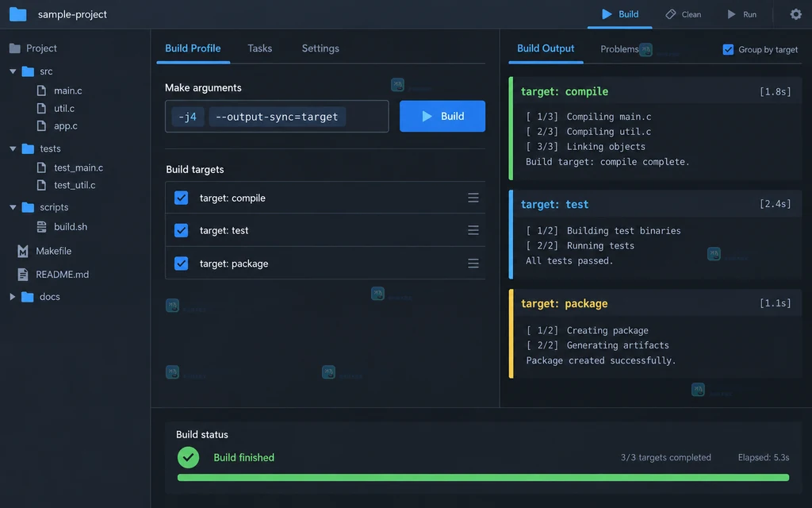Click the drag handle for target: test
Screen dimensions: 812x508
tap(473, 230)
